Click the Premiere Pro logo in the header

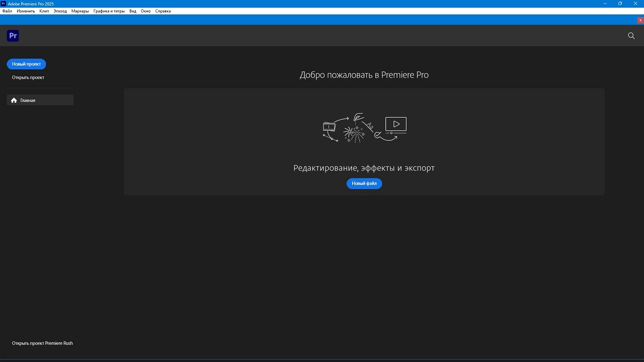(13, 36)
